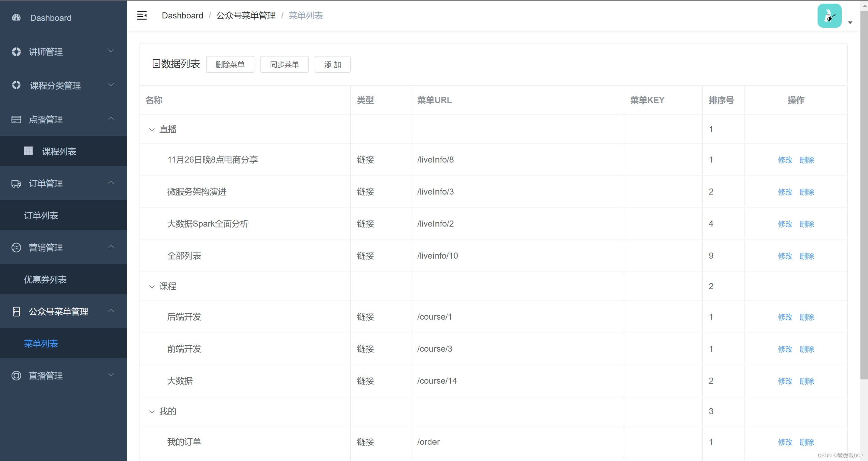Click the 讲师管理 sidebar icon

pos(16,52)
